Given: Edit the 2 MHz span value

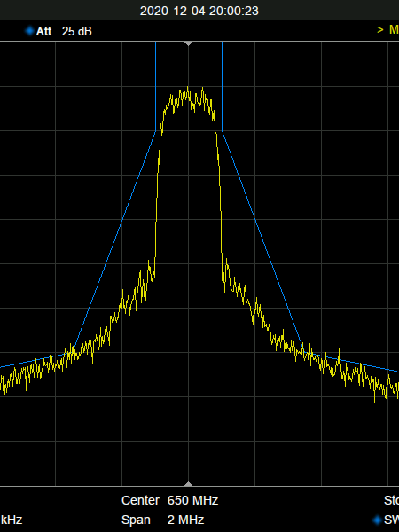Looking at the screenshot, I should (x=185, y=520).
